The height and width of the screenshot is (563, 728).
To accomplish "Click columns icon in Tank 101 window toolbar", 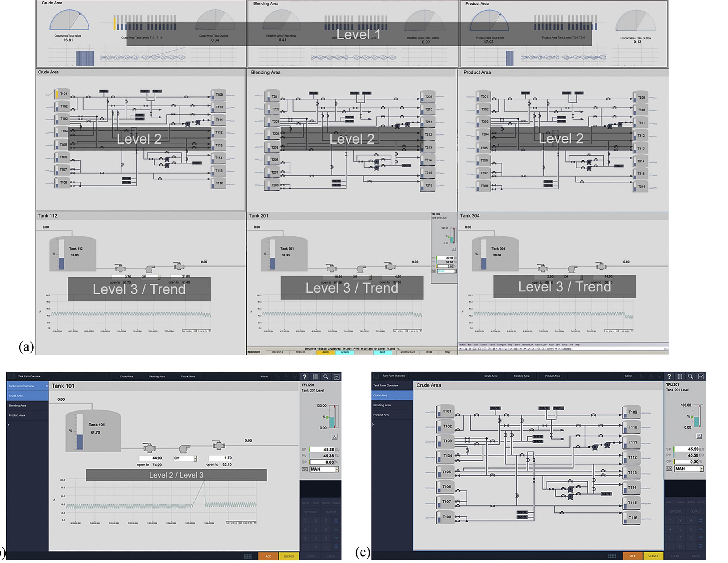I will (x=315, y=377).
